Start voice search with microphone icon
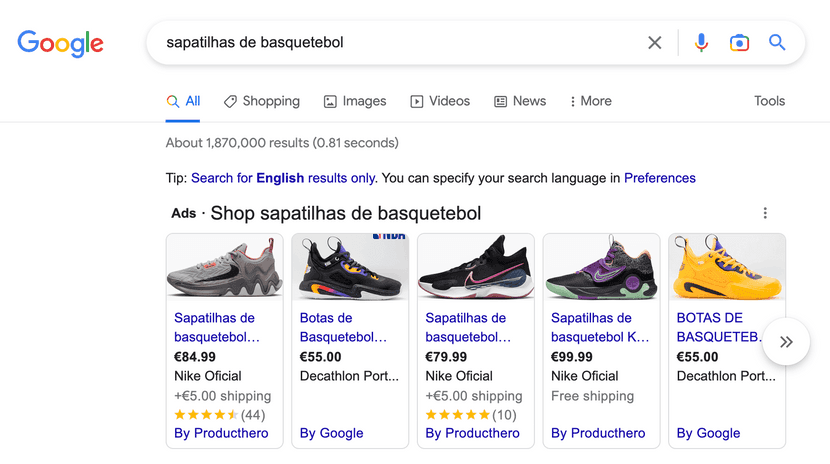The image size is (830, 464). tap(701, 43)
